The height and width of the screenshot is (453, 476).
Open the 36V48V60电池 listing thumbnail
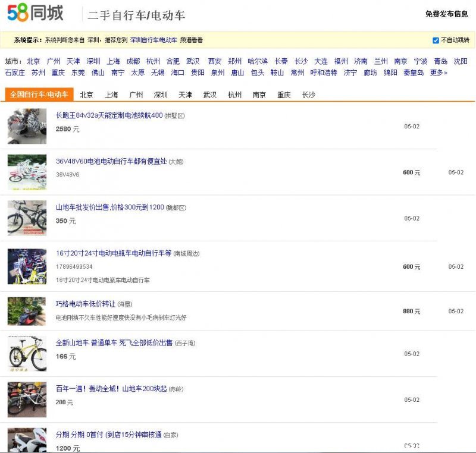pos(27,172)
